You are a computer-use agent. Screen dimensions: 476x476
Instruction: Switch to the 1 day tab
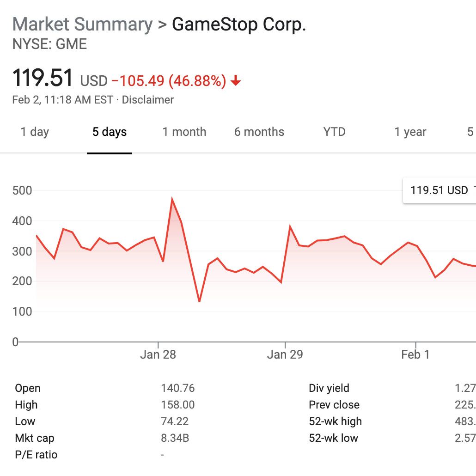tap(35, 132)
